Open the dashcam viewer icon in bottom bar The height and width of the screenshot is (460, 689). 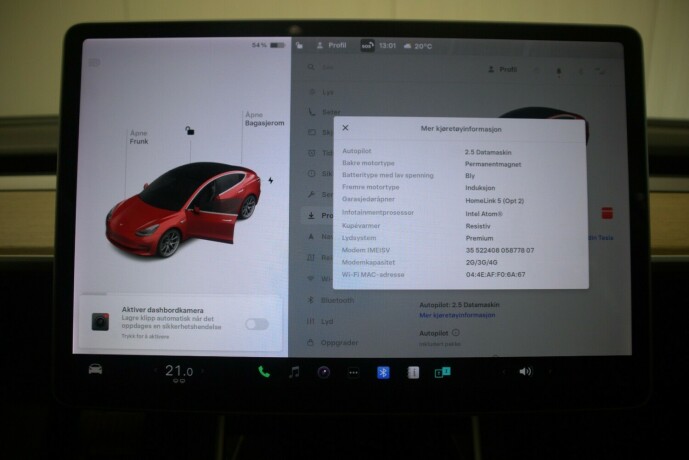click(323, 373)
